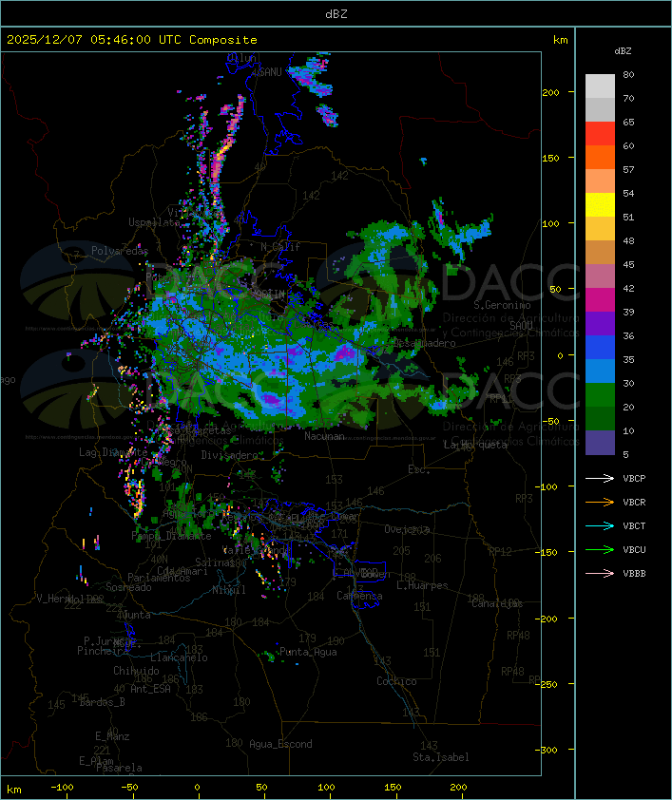Click the Nihuil place label

click(229, 590)
